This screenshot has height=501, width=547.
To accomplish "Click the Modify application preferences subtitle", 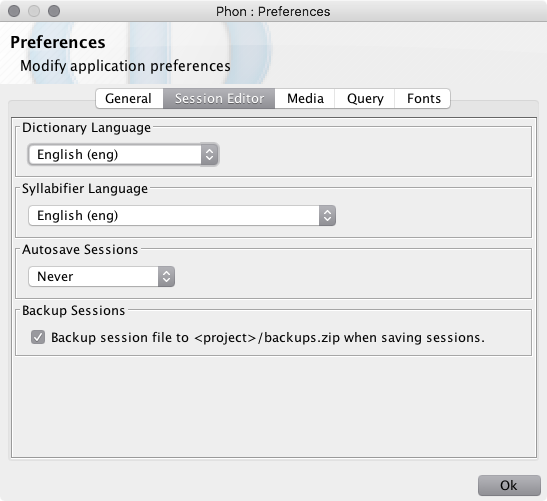I will pyautogui.click(x=125, y=66).
